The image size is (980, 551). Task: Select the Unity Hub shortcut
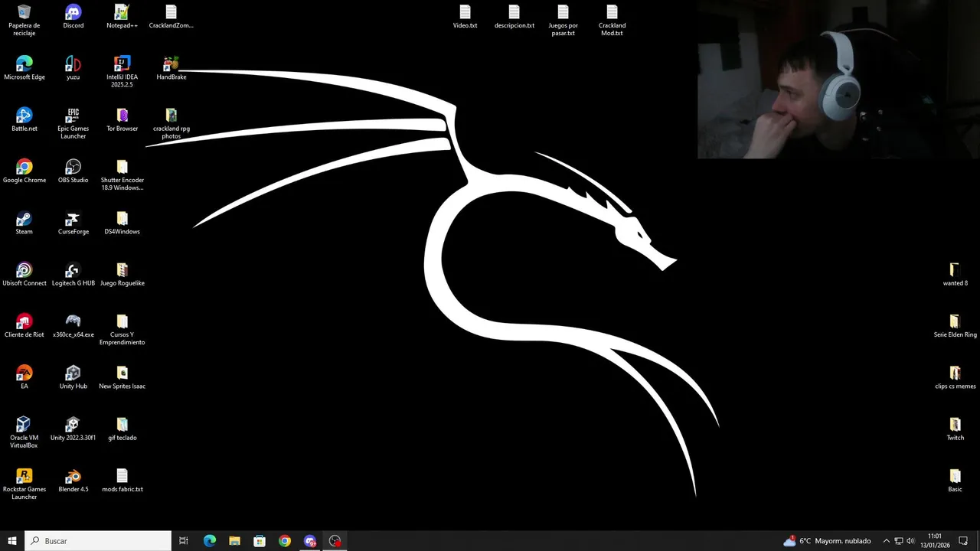[73, 377]
